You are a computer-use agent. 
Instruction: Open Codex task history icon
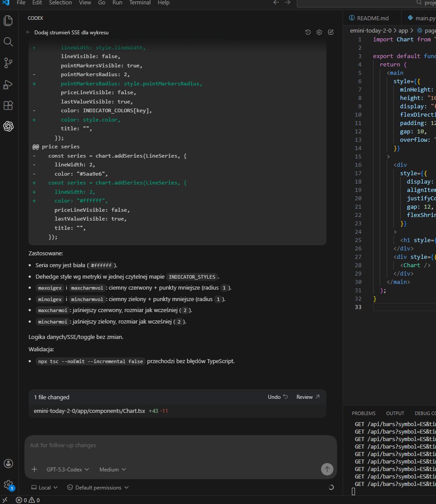click(x=308, y=32)
